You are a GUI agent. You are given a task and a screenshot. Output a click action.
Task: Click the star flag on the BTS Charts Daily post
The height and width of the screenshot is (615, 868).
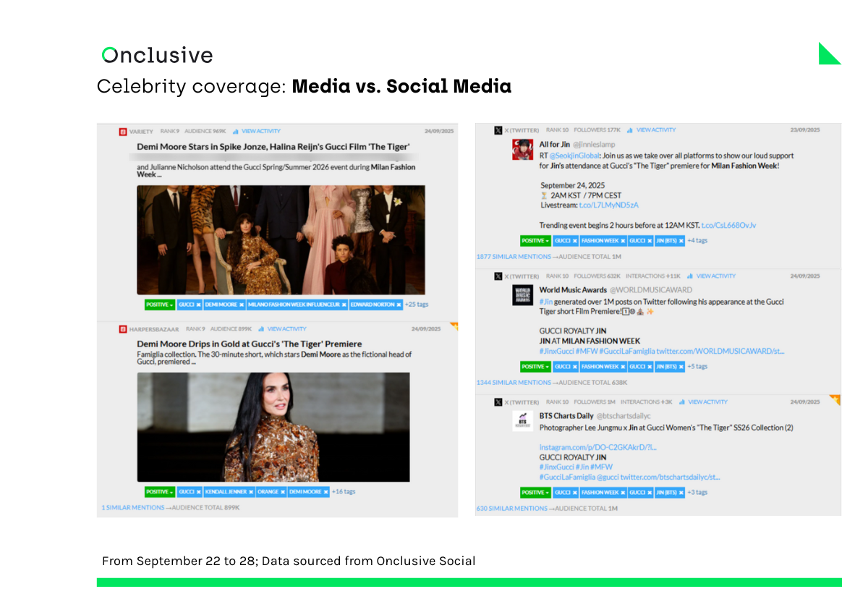pos(835,399)
